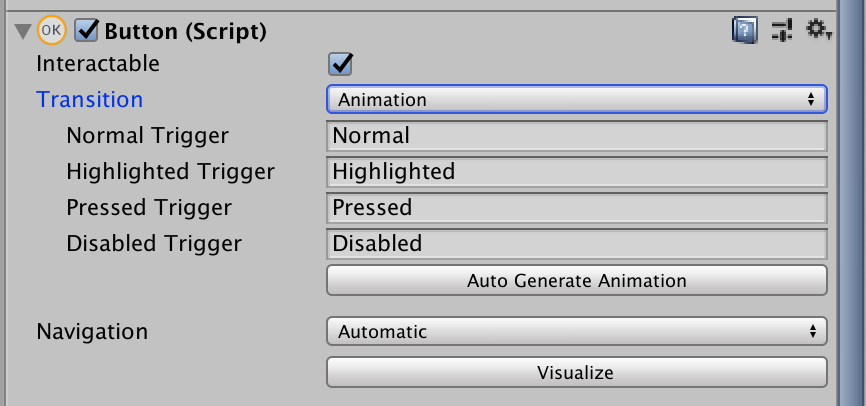Viewport: 866px width, 406px height.
Task: Collapse the Button (Script) component foldout
Action: [23, 32]
